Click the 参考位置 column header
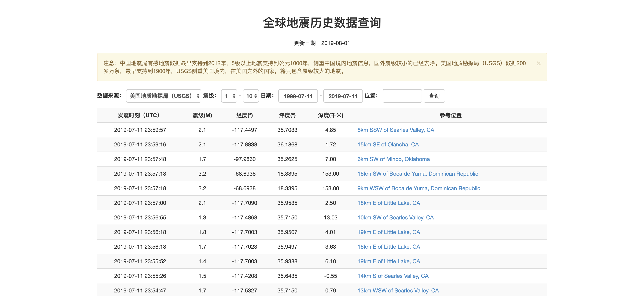 coord(451,115)
